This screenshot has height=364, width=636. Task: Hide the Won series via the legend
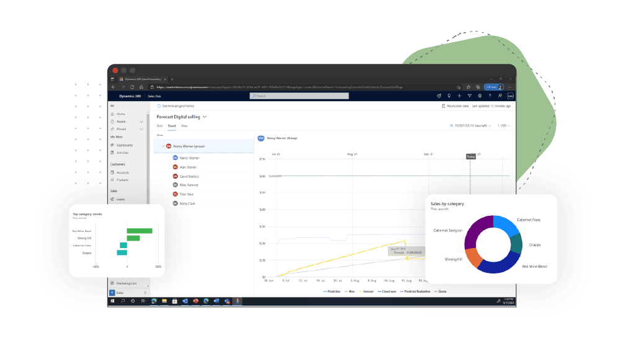pos(349,291)
